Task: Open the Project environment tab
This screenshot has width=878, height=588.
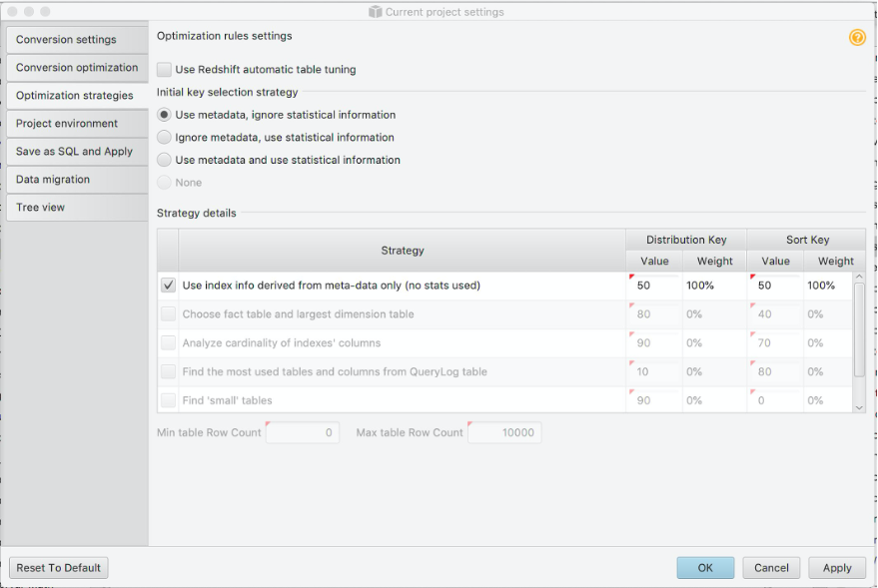Action: point(77,124)
